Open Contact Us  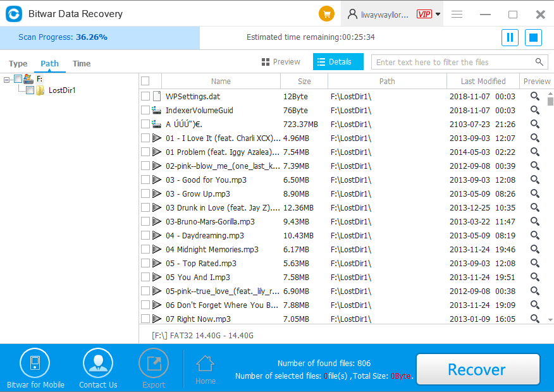98,369
